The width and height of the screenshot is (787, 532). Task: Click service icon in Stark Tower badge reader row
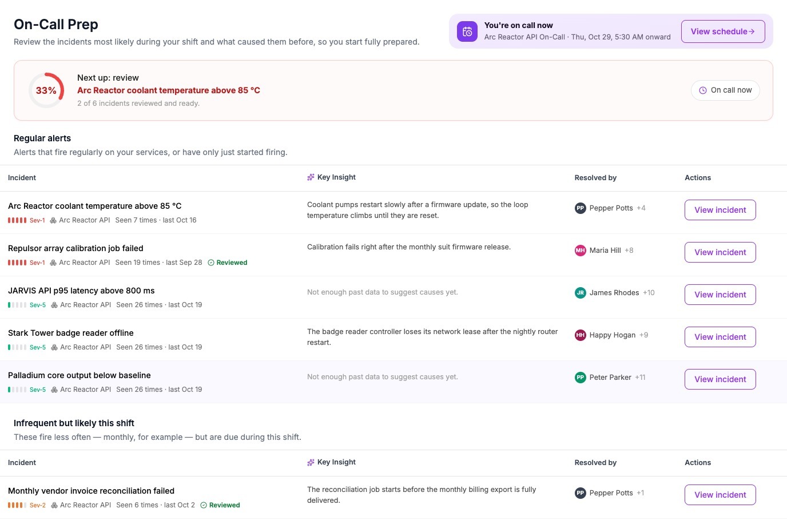(54, 347)
